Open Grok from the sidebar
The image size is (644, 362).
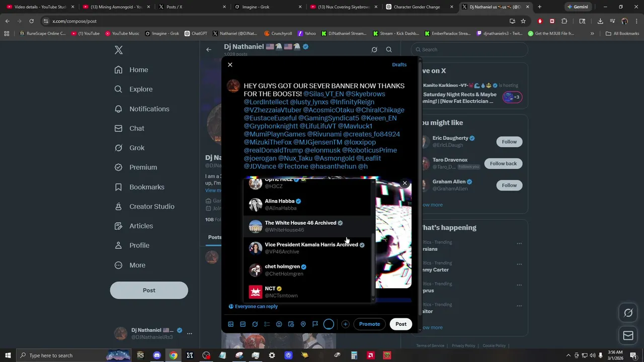(x=129, y=148)
